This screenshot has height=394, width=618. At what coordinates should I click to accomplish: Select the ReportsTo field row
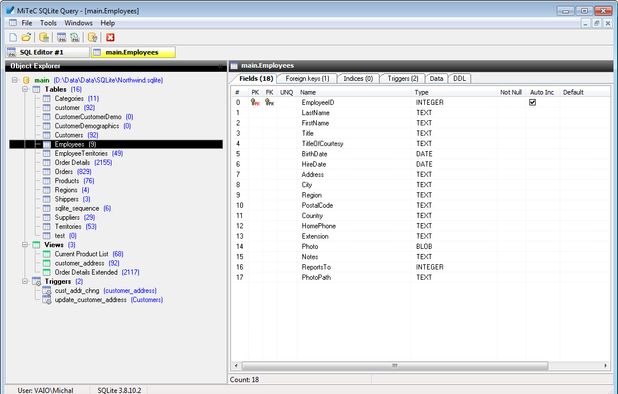pos(420,267)
